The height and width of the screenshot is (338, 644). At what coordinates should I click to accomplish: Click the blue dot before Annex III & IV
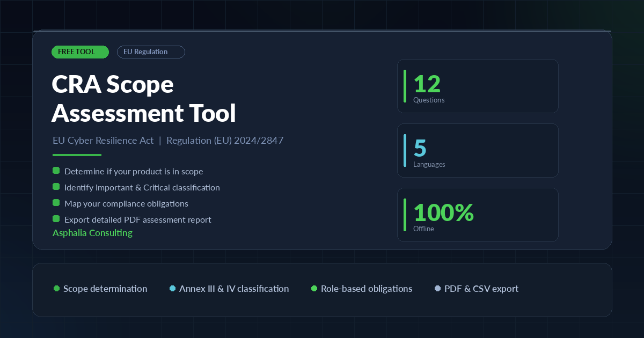[x=172, y=289]
